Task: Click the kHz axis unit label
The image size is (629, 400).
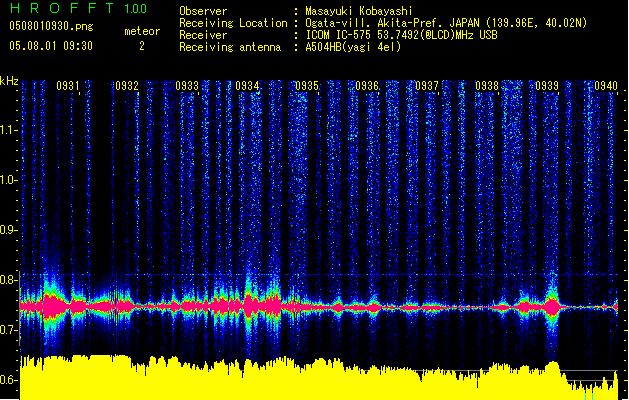Action: click(x=9, y=81)
